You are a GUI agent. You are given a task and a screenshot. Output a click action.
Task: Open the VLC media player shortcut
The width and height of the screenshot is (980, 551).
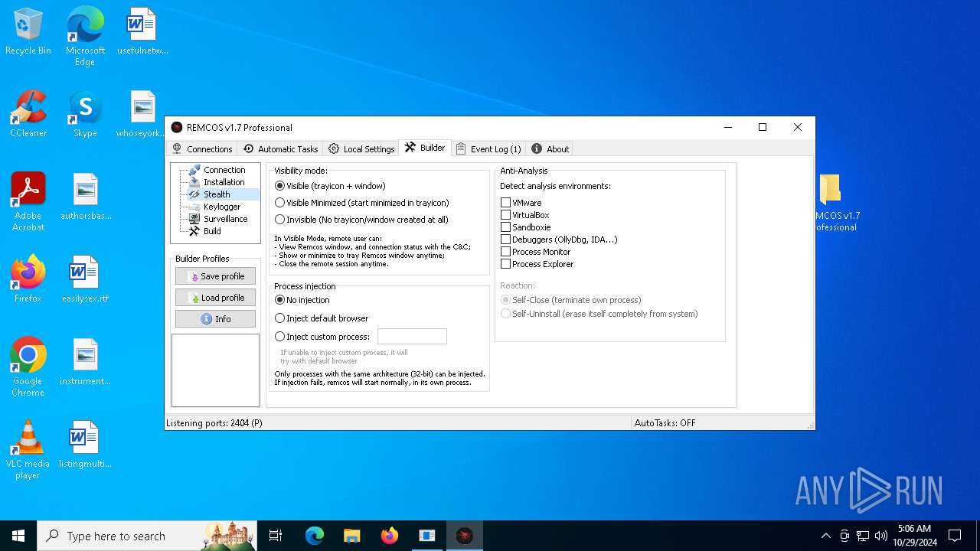click(28, 450)
